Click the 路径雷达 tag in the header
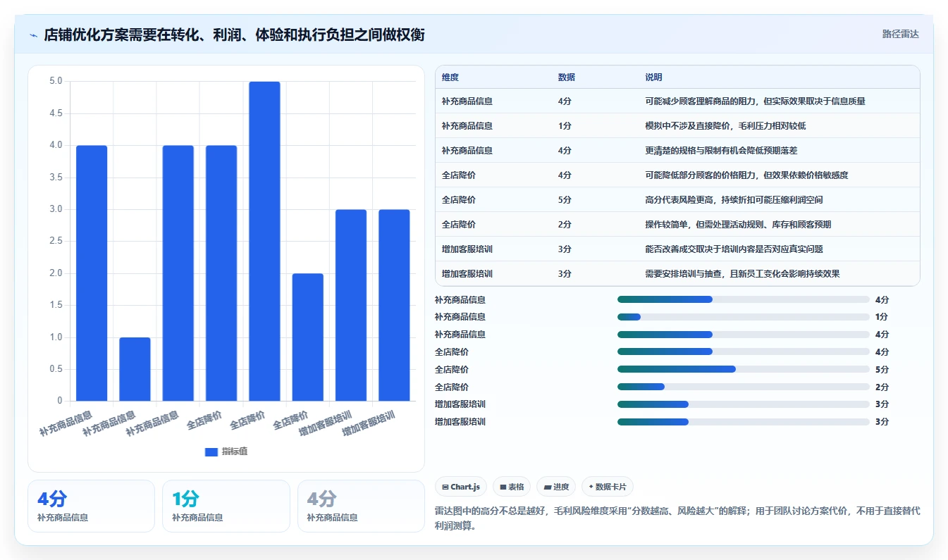948x560 pixels. (901, 34)
